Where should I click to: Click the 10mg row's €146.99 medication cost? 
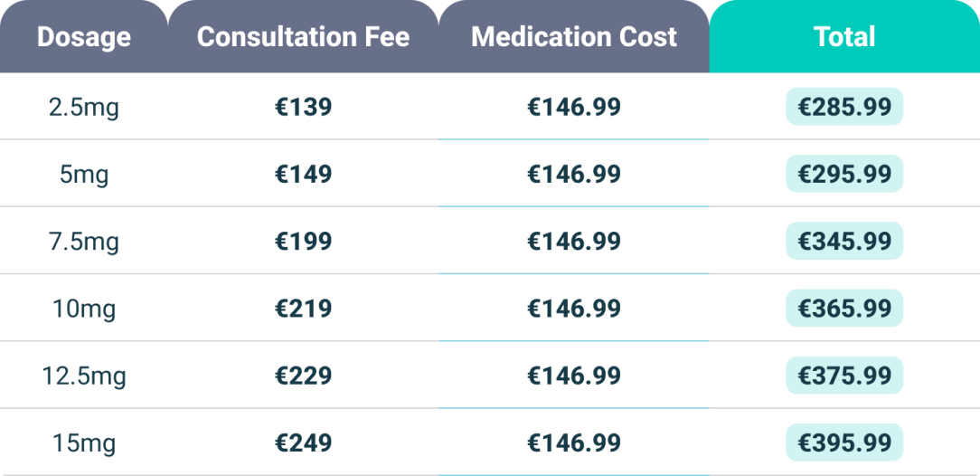[574, 309]
